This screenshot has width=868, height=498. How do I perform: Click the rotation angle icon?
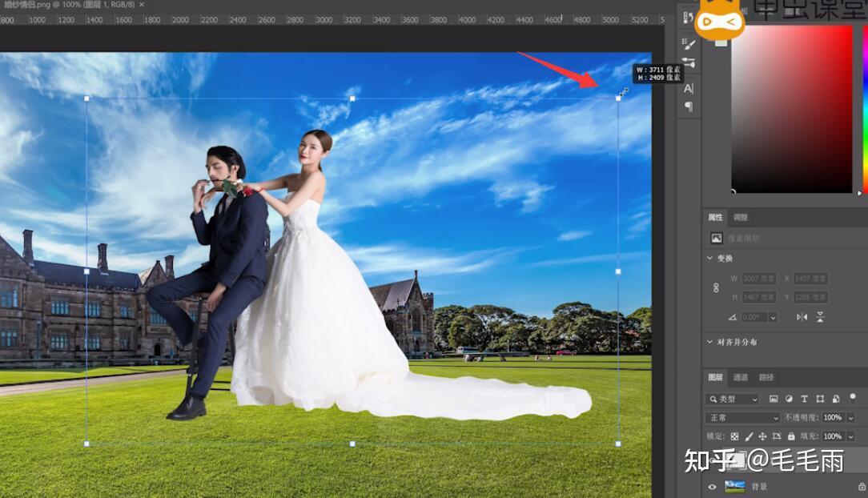733,317
